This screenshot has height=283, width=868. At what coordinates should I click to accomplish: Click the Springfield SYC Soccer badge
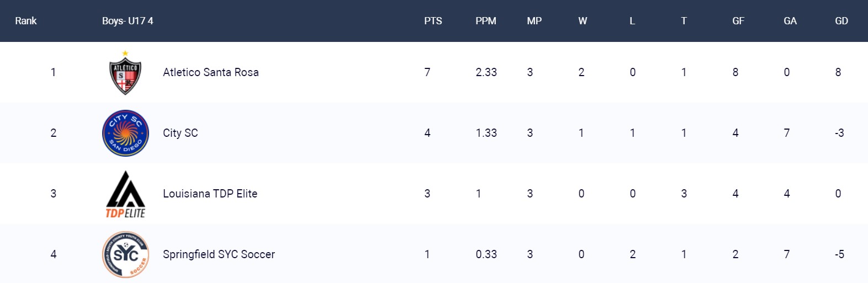(x=125, y=254)
